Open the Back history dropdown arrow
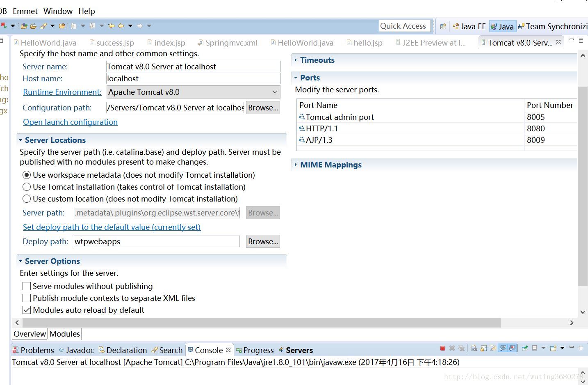 pyautogui.click(x=130, y=26)
